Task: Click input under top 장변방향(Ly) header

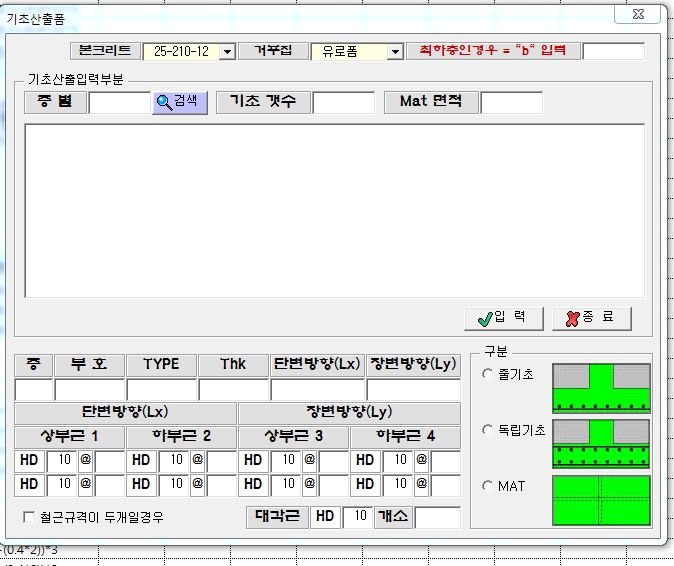Action: coord(413,390)
